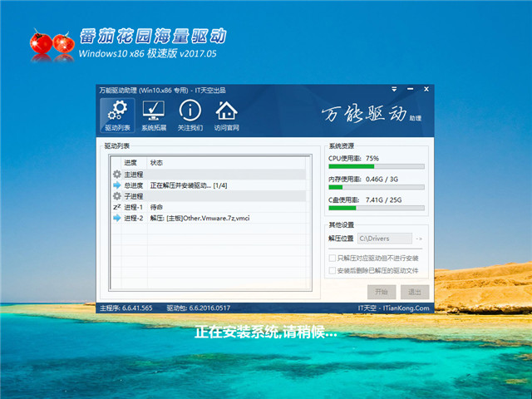Select the 进程-2 row label

point(133,218)
